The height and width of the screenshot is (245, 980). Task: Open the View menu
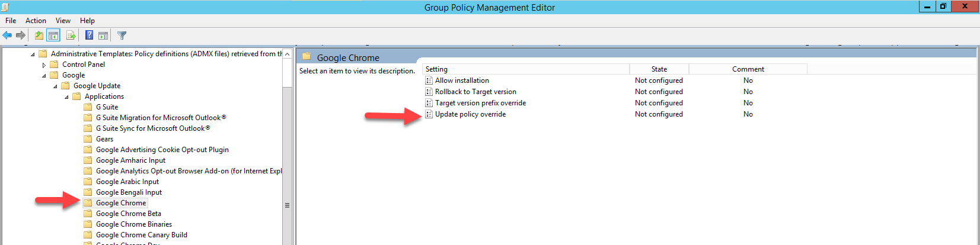click(x=63, y=20)
